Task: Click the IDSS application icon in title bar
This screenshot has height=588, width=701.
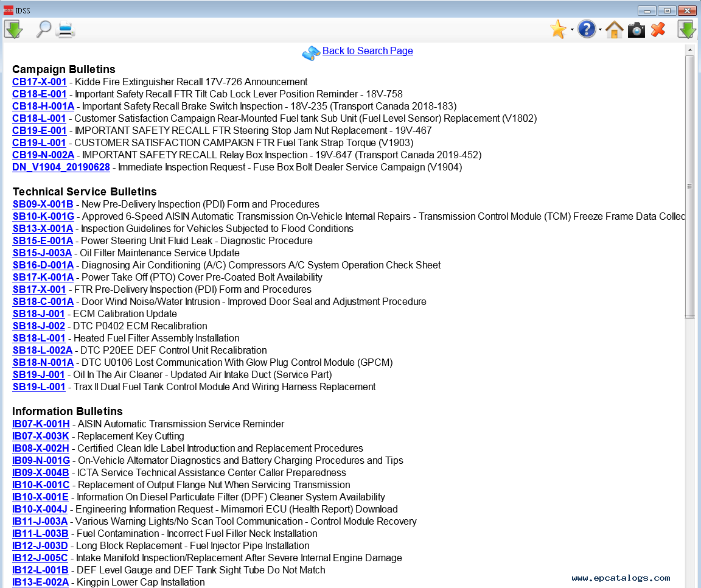Action: click(x=8, y=10)
